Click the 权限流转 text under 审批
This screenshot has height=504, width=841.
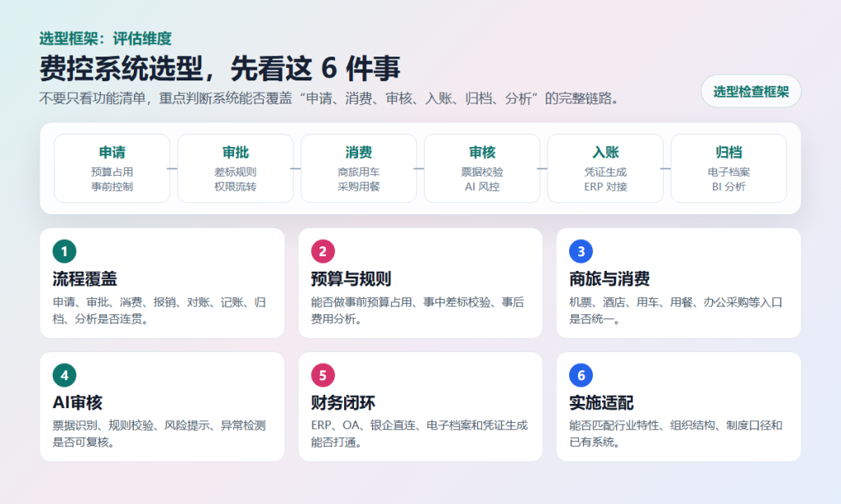click(236, 186)
